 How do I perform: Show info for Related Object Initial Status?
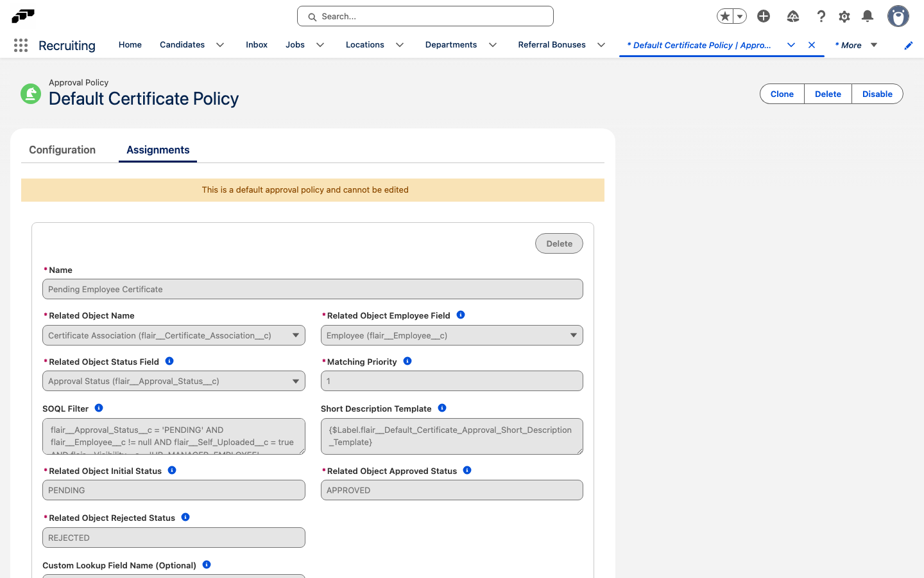172,470
